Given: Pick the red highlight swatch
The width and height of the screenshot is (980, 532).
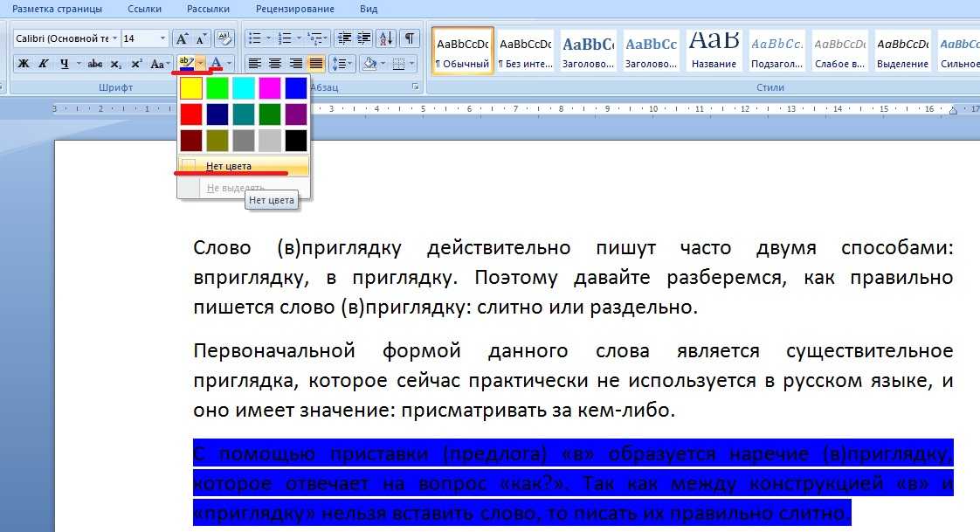Looking at the screenshot, I should pos(191,114).
